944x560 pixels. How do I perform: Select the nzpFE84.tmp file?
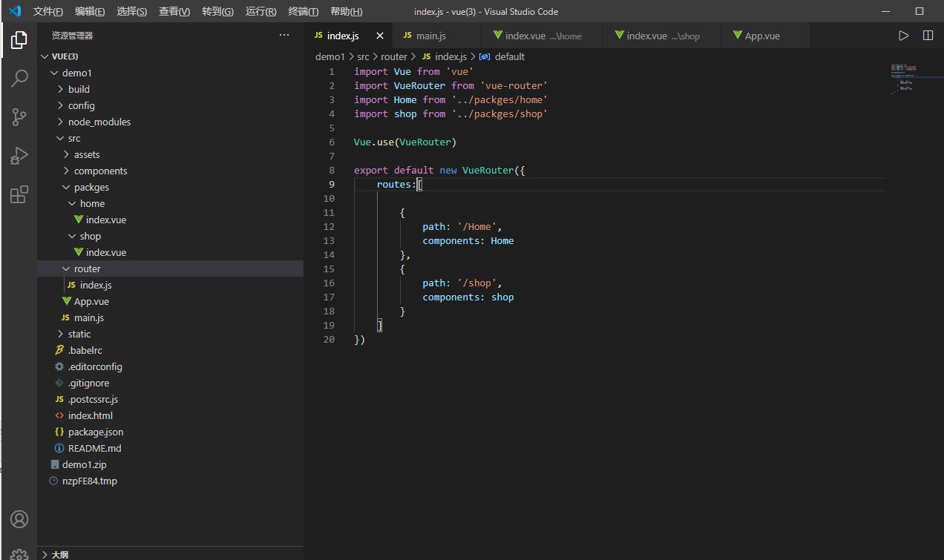(x=170, y=481)
